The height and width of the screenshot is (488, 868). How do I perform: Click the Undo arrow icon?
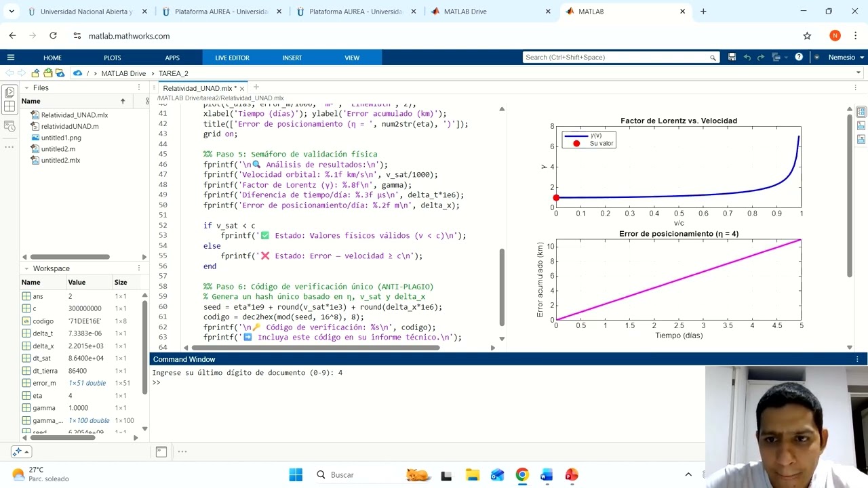747,58
